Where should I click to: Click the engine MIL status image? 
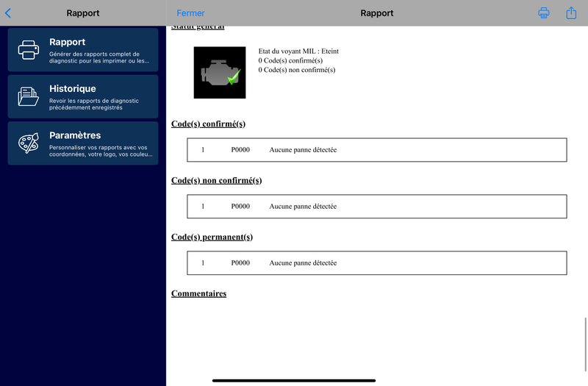220,73
